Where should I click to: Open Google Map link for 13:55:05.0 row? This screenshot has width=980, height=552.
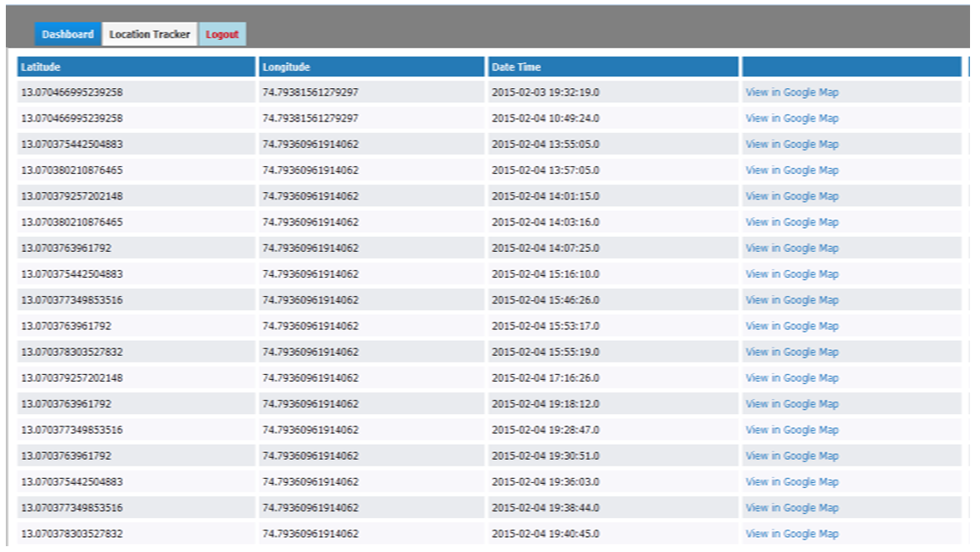792,144
